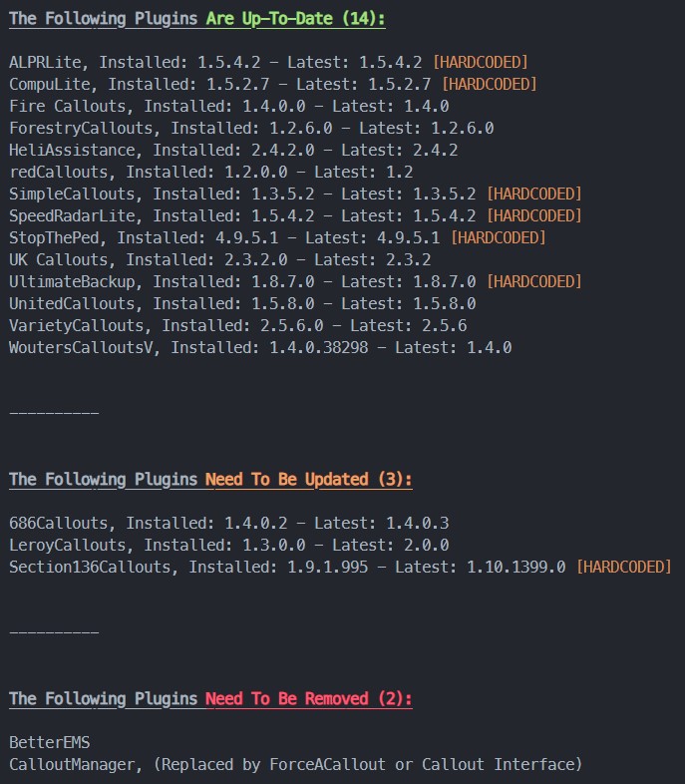Image resolution: width=685 pixels, height=784 pixels.
Task: Click the UnitedCallouts plugin name
Action: 76,303
